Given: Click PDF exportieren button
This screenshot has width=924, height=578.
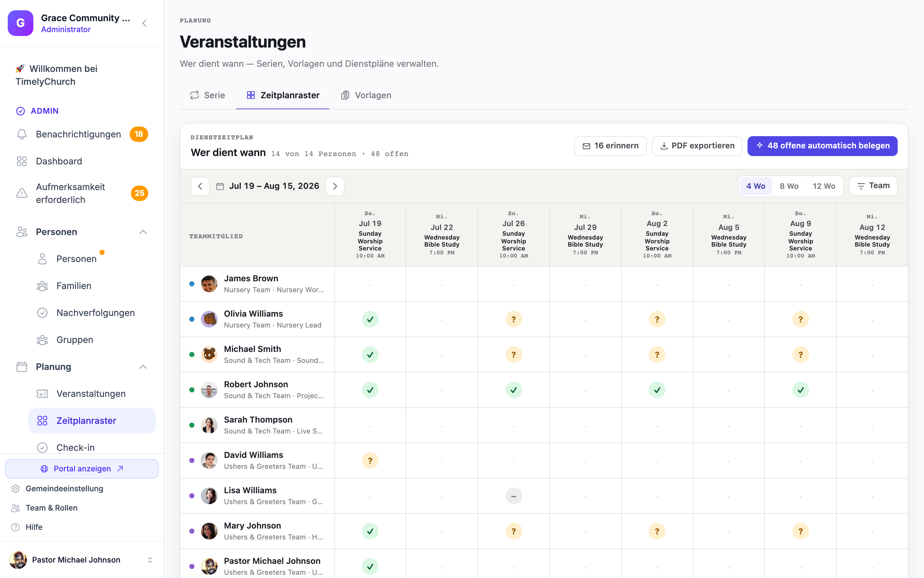Looking at the screenshot, I should click(697, 146).
